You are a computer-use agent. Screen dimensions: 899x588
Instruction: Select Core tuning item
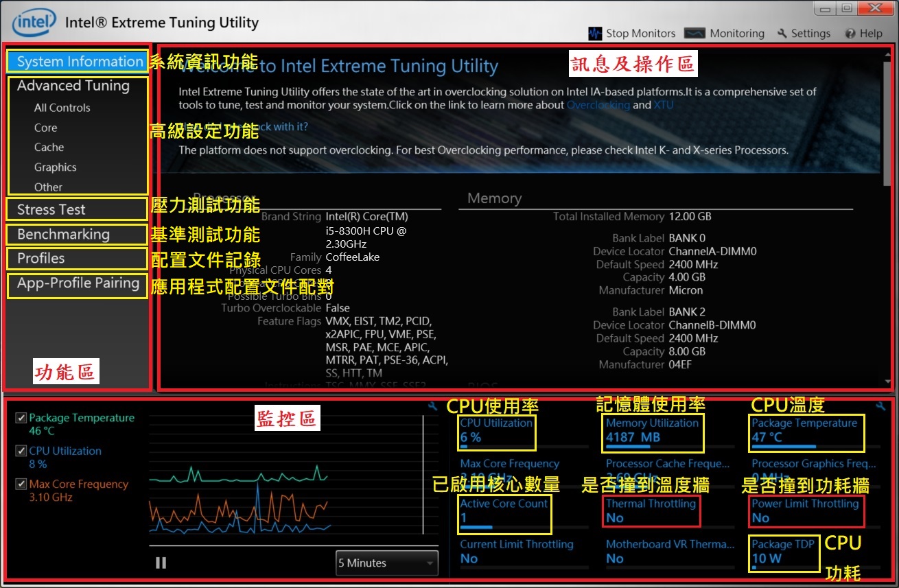click(x=46, y=128)
